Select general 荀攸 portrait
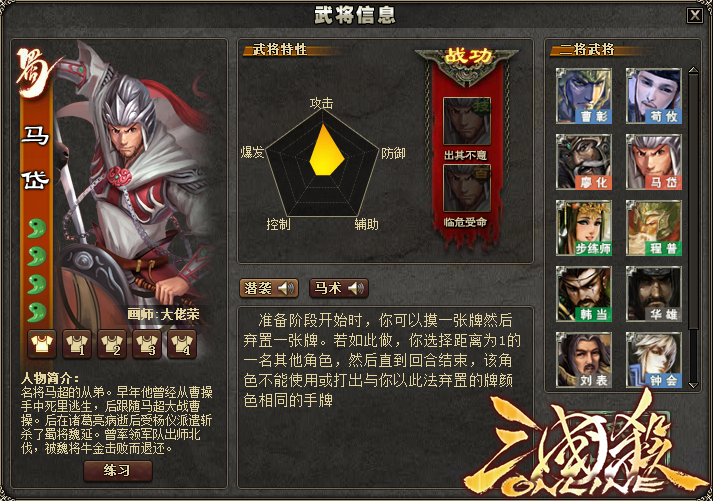The image size is (713, 501). click(654, 96)
